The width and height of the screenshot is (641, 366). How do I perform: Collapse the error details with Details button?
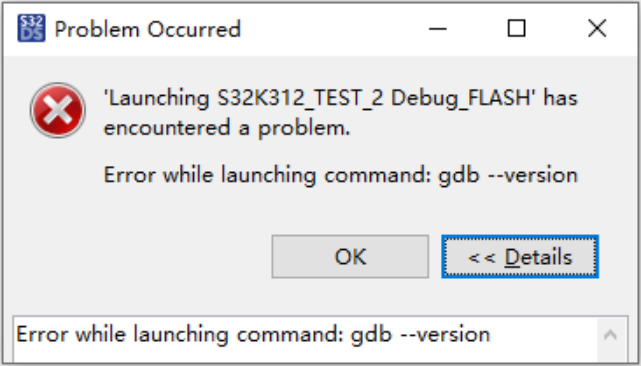520,257
